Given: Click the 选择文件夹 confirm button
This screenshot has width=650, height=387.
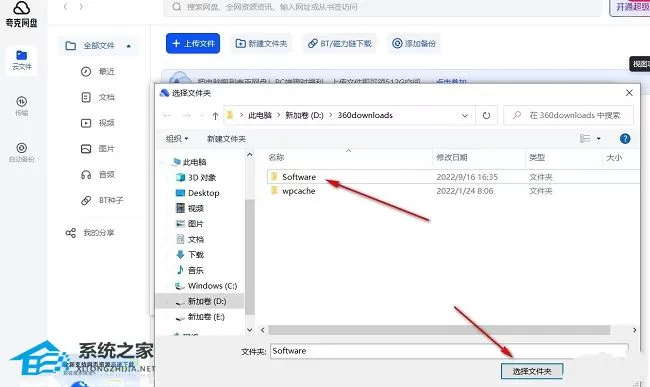Looking at the screenshot, I should pyautogui.click(x=532, y=371).
